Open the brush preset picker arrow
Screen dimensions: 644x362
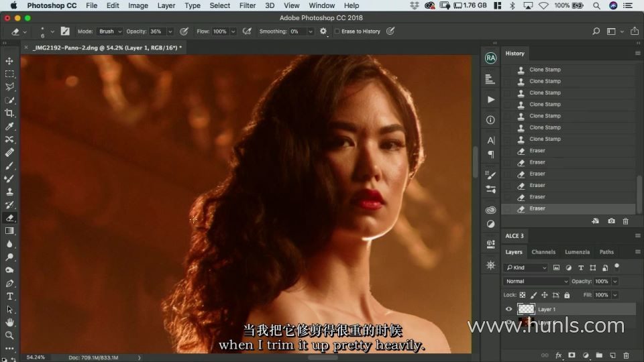coord(52,32)
